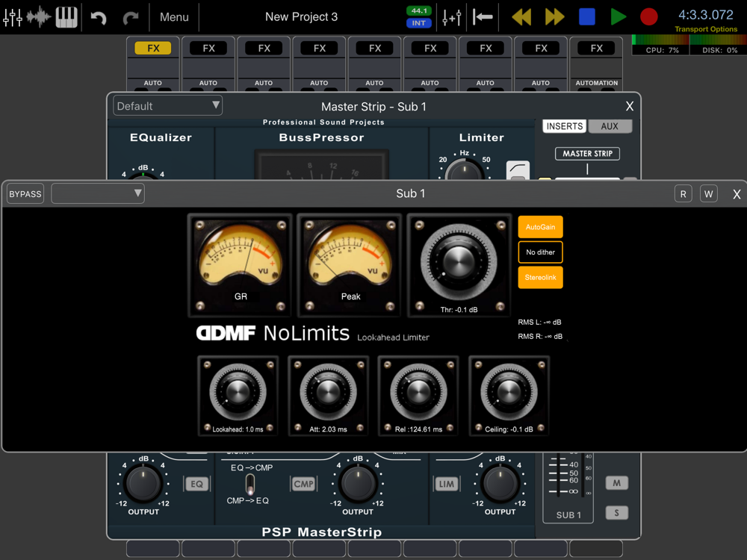Start recording with the red record button
Image resolution: width=747 pixels, height=560 pixels.
(x=649, y=16)
